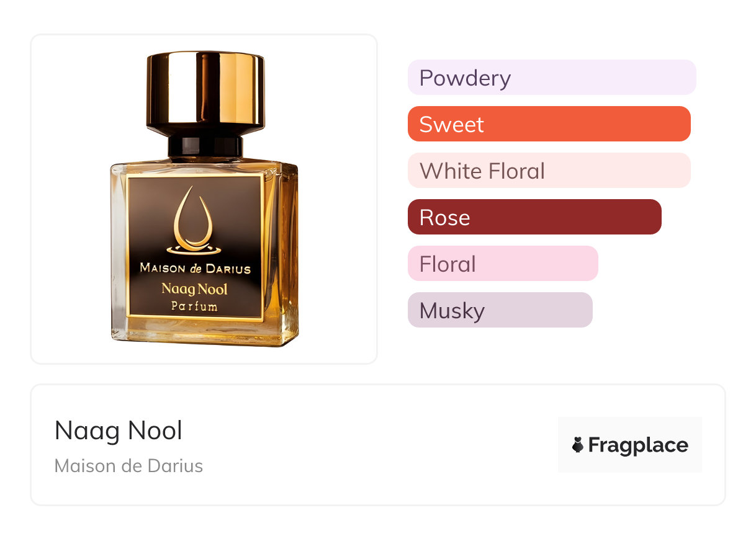This screenshot has height=536, width=756.
Task: Open the Maison de Darius brand link
Action: point(128,466)
